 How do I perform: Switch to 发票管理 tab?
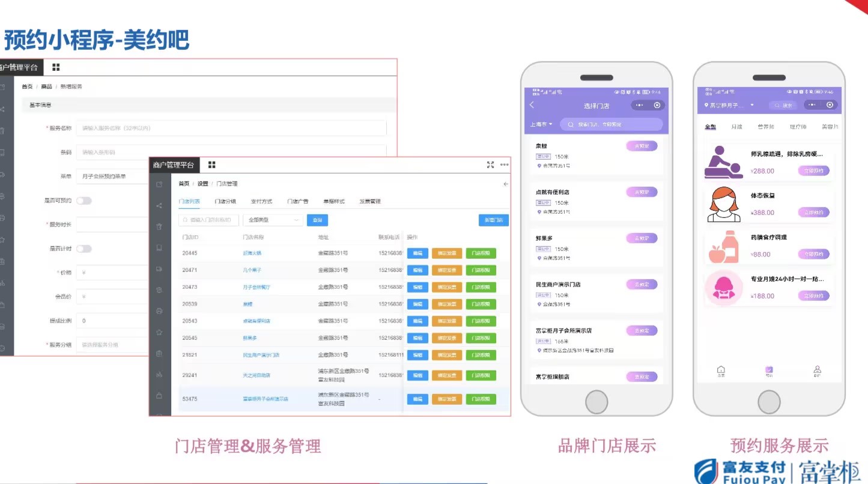coord(370,201)
